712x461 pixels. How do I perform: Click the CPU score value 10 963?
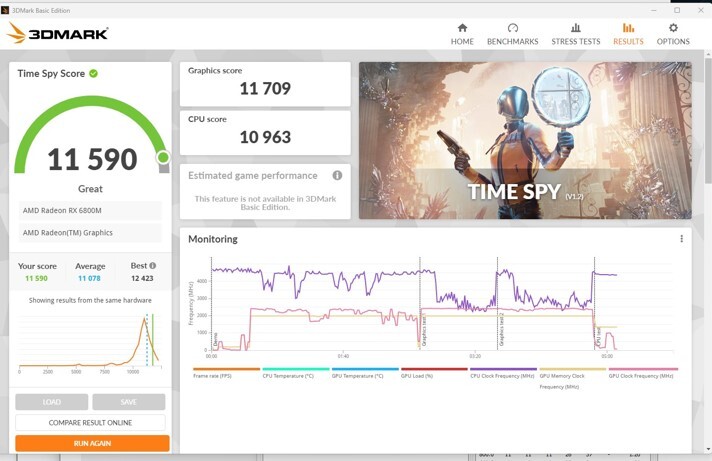265,137
